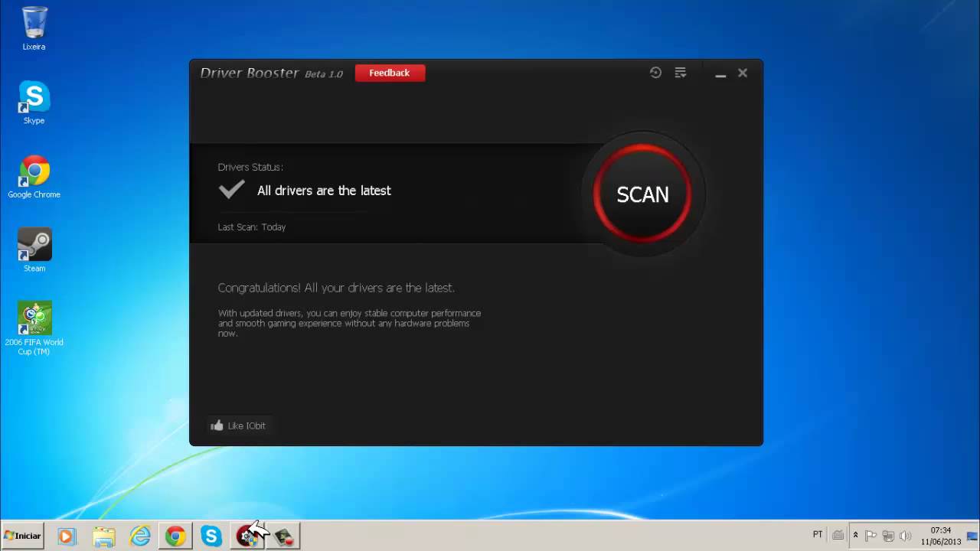Select the Steam desktop shortcut
The image size is (980, 551).
[34, 250]
